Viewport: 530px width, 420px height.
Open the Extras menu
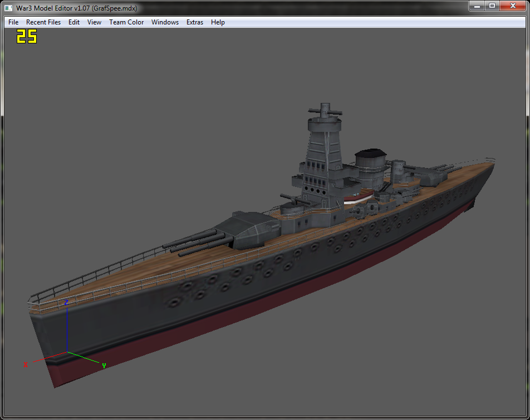click(x=195, y=22)
